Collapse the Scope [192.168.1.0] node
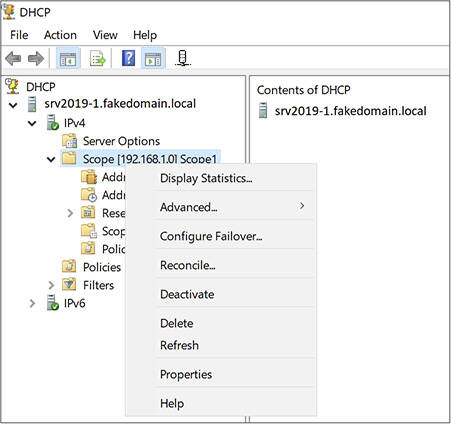Image resolution: width=451 pixels, height=424 pixels. [x=51, y=159]
